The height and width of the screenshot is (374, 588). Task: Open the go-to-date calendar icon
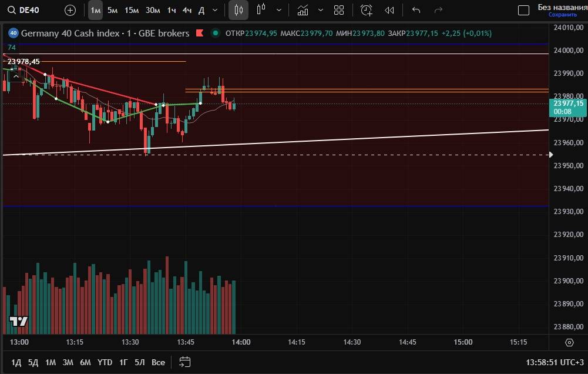click(x=184, y=362)
